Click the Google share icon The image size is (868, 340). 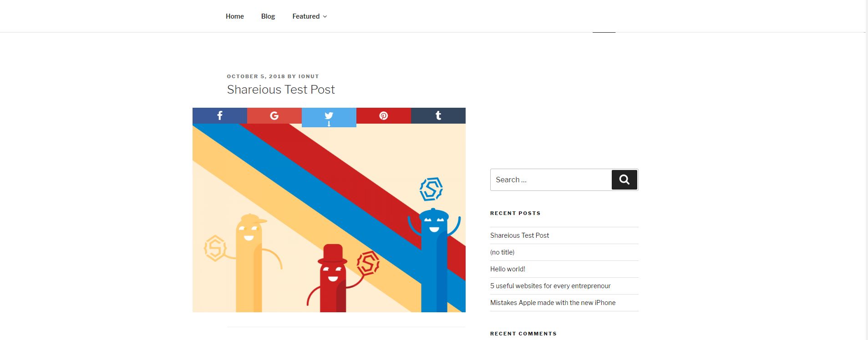[x=274, y=115]
